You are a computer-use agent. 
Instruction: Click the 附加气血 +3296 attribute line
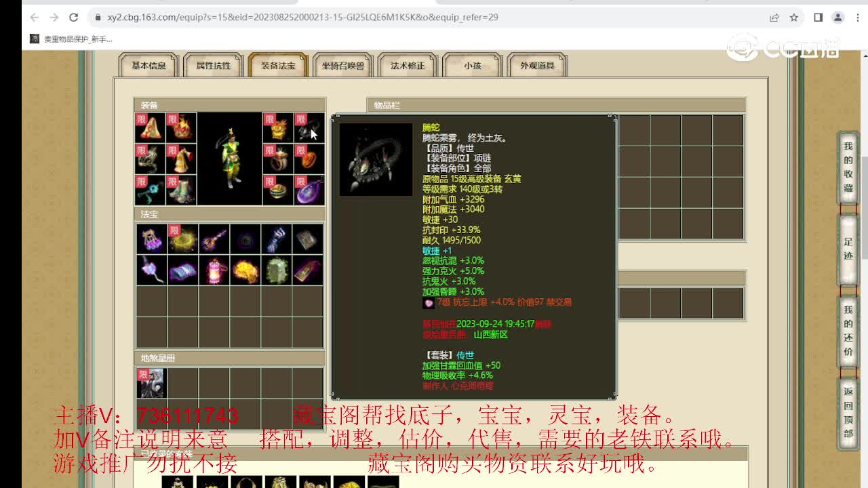pyautogui.click(x=454, y=199)
